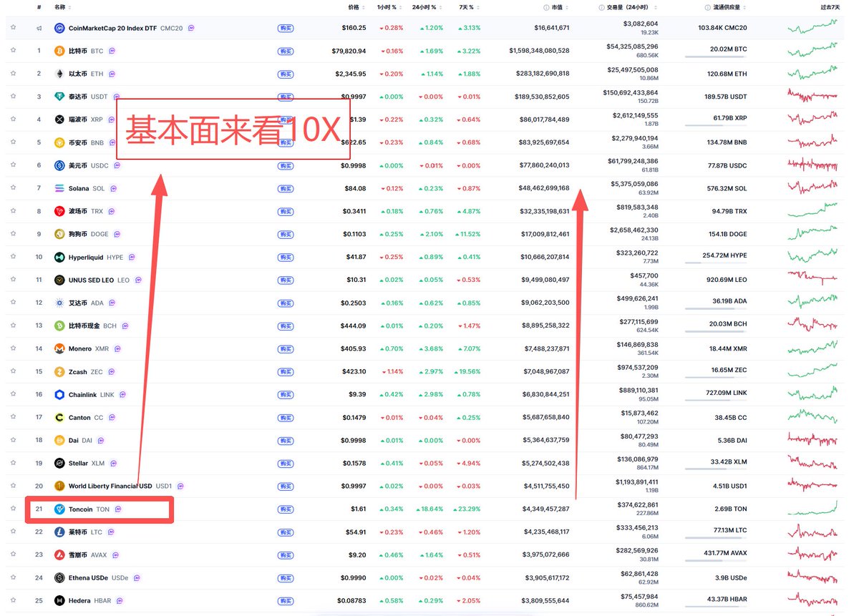Click 购买 button on TRX 波场币 row

click(x=286, y=211)
